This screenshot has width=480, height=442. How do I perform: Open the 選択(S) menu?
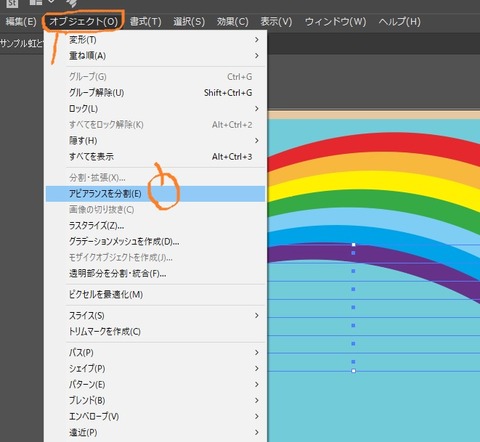pos(189,22)
